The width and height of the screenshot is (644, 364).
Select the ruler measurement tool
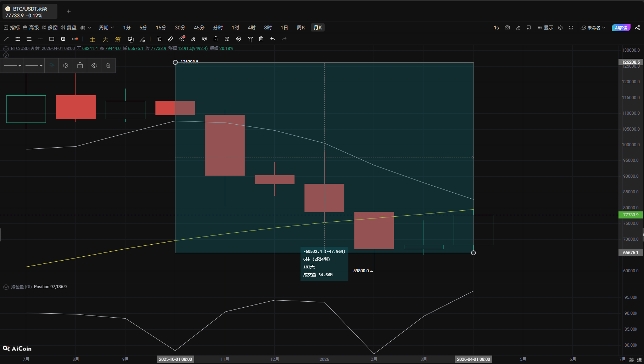tap(170, 39)
